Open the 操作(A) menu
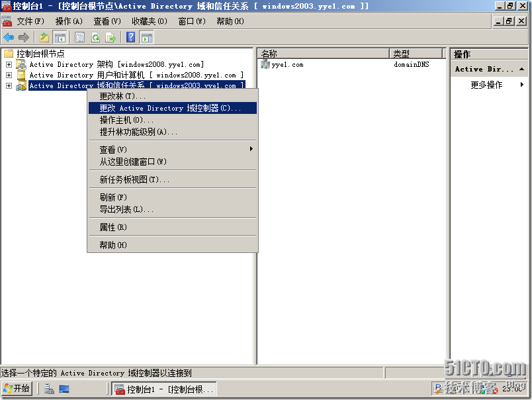Image resolution: width=532 pixels, height=400 pixels. 69,21
